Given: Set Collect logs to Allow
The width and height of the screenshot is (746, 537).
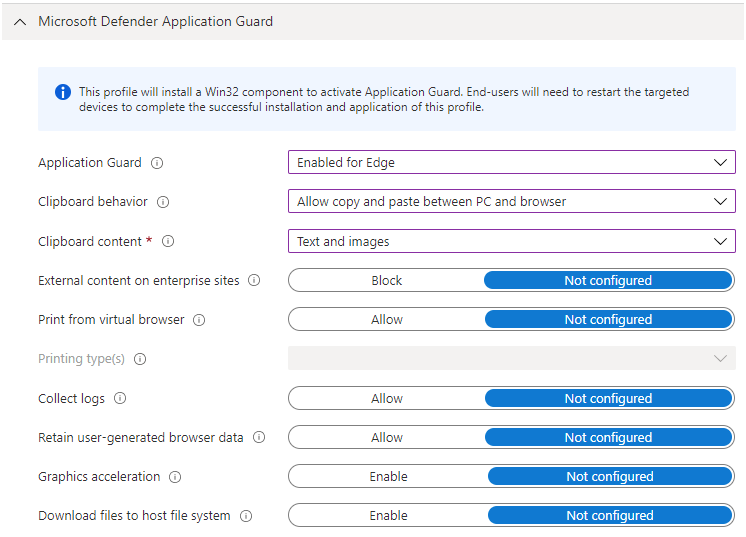Looking at the screenshot, I should (387, 398).
